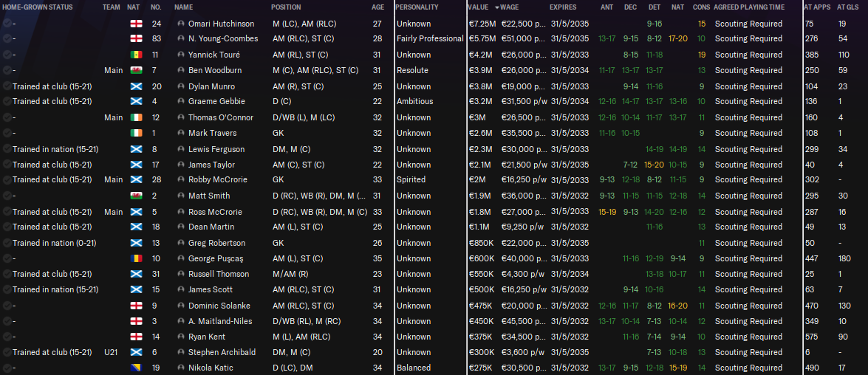Image resolution: width=868 pixels, height=375 pixels.
Task: Tick the selection circle for Lewis Ferguson's row
Action: pos(7,149)
